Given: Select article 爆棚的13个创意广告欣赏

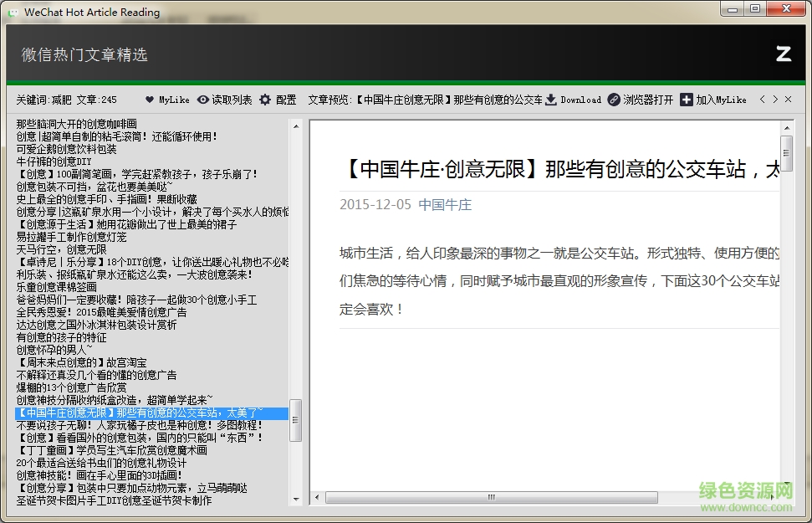Looking at the screenshot, I should 72,387.
